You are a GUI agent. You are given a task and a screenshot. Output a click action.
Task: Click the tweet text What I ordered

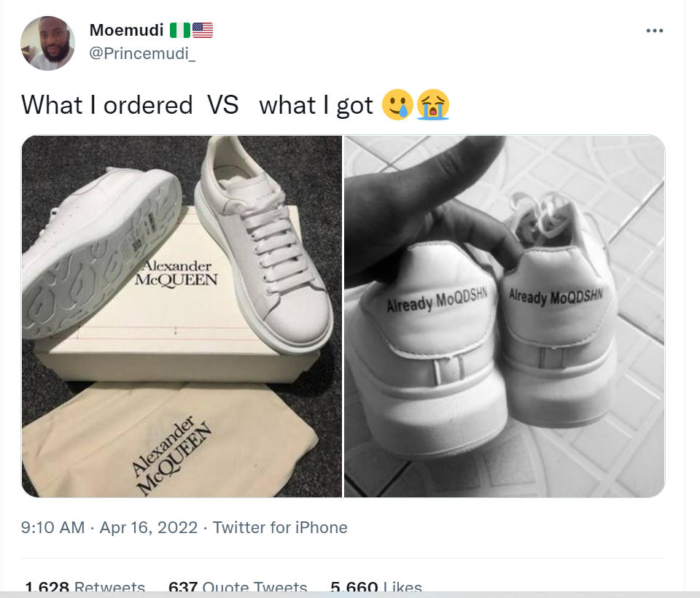click(106, 106)
